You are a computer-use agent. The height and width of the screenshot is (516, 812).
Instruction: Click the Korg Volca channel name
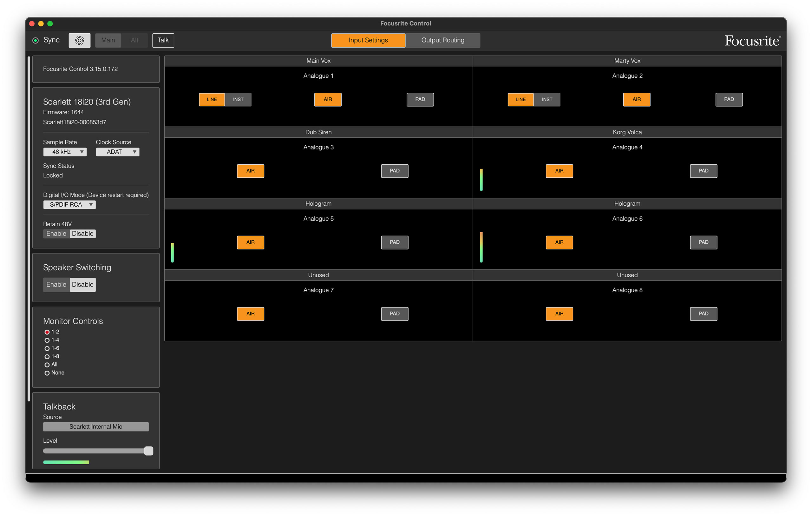point(627,132)
